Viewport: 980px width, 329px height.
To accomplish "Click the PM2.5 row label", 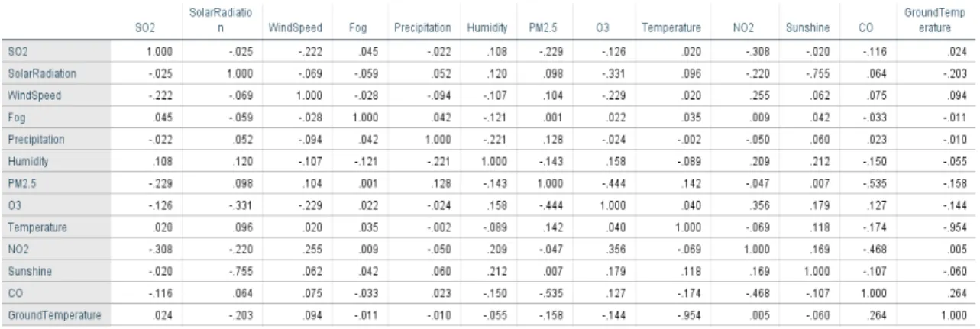I will pos(21,184).
